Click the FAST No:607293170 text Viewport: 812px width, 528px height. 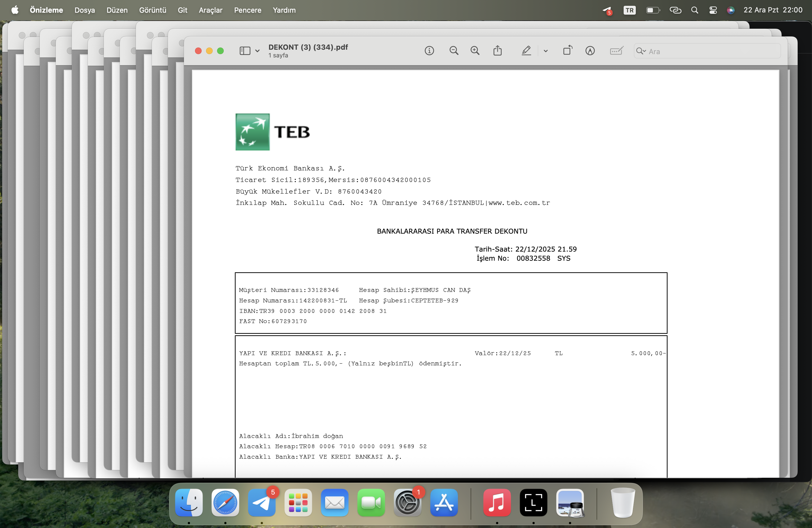[273, 321]
